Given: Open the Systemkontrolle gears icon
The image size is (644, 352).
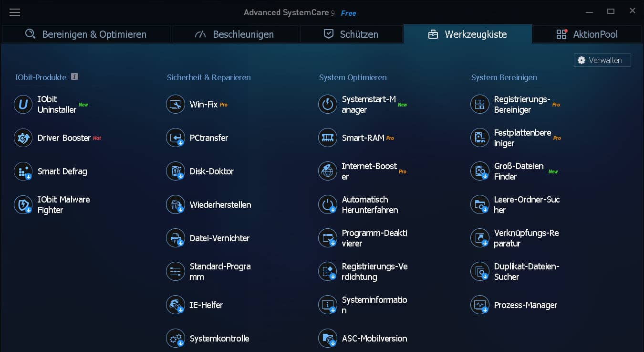Looking at the screenshot, I should [x=175, y=338].
